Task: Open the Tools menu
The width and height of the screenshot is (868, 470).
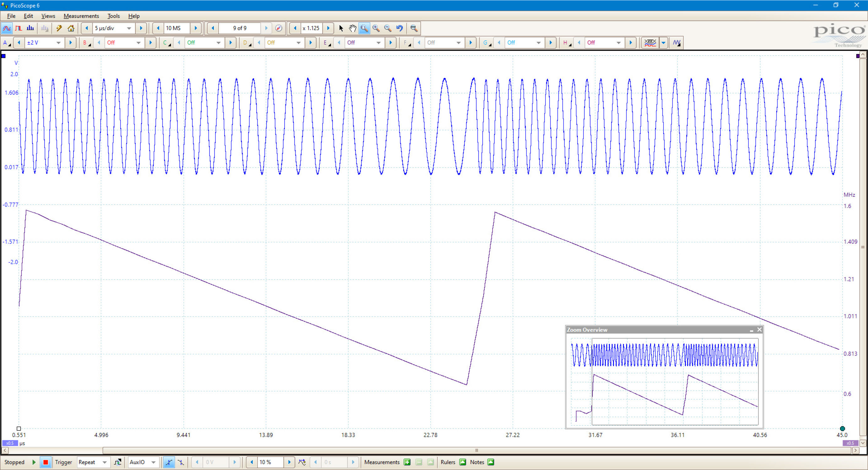Action: 114,16
